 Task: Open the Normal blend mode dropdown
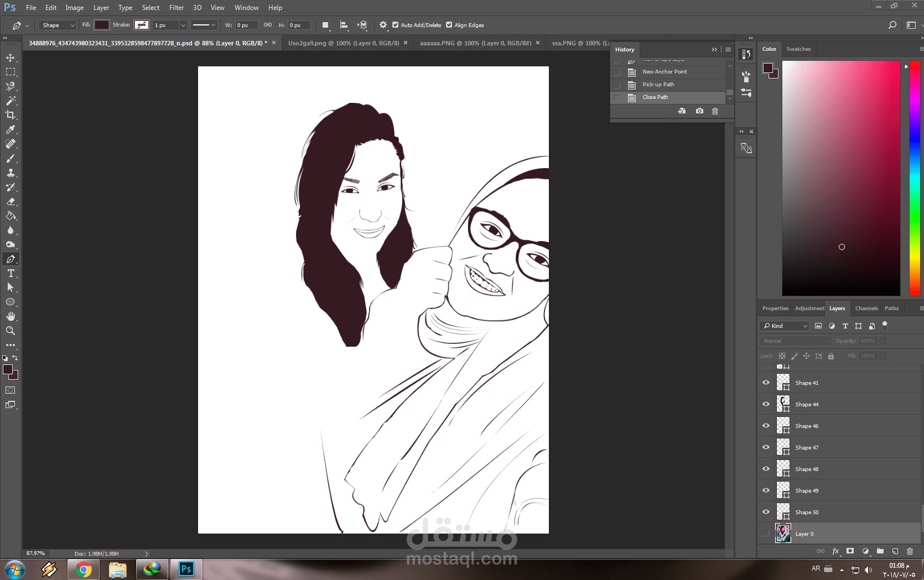click(796, 341)
